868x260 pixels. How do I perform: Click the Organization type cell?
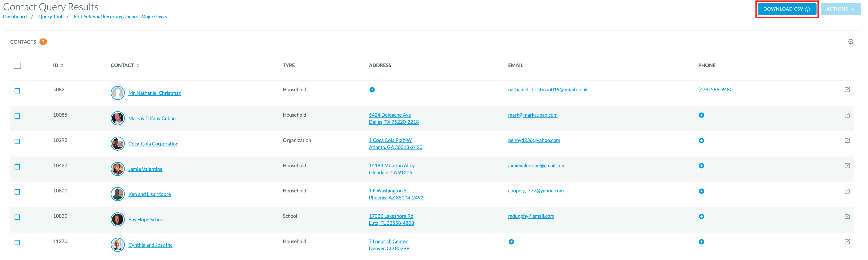click(x=297, y=140)
